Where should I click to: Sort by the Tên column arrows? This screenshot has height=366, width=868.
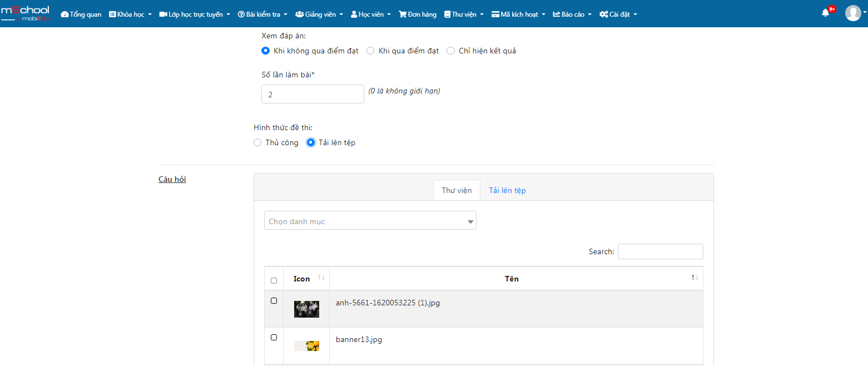tap(695, 278)
